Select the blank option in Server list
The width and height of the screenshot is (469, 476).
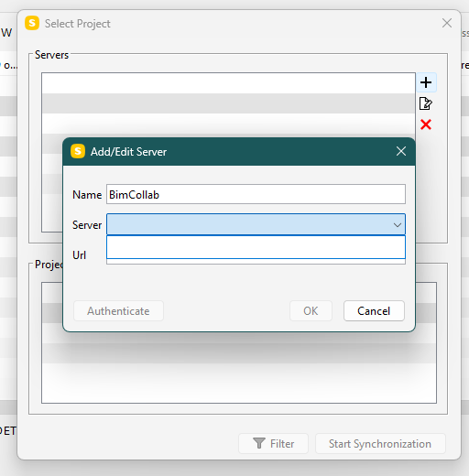(256, 247)
